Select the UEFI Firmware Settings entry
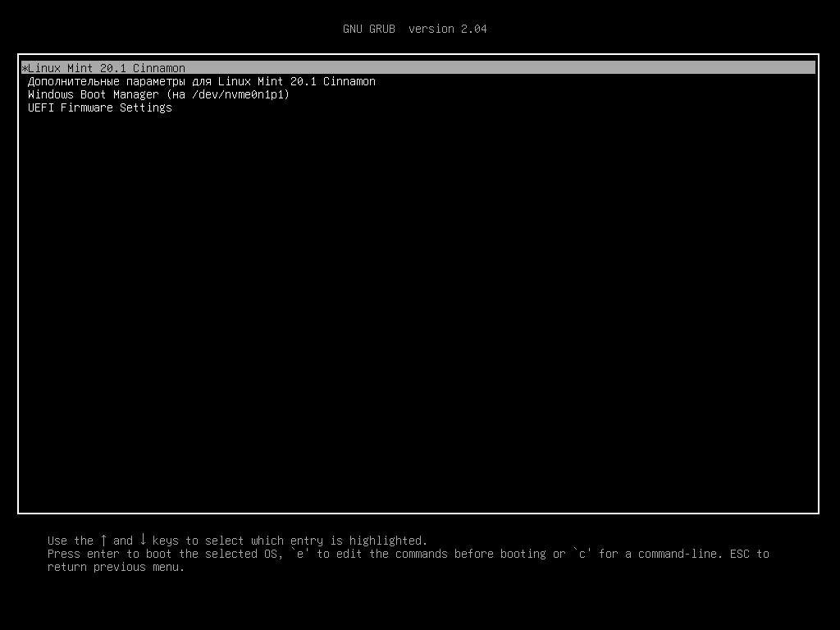This screenshot has height=630, width=840. point(99,107)
